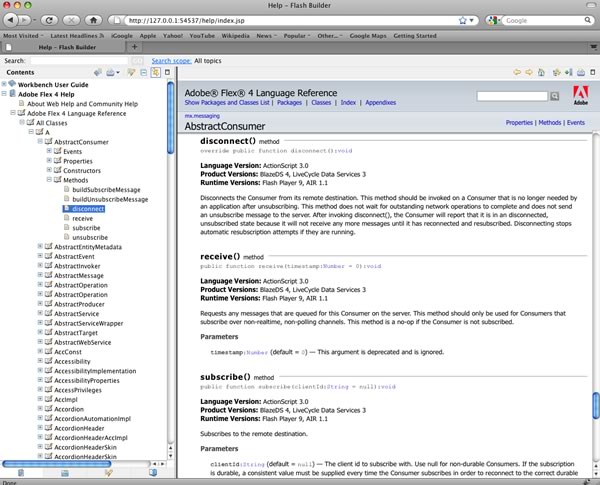Click the Google search magnifier icon
This screenshot has height=485, width=600.
(587, 20)
